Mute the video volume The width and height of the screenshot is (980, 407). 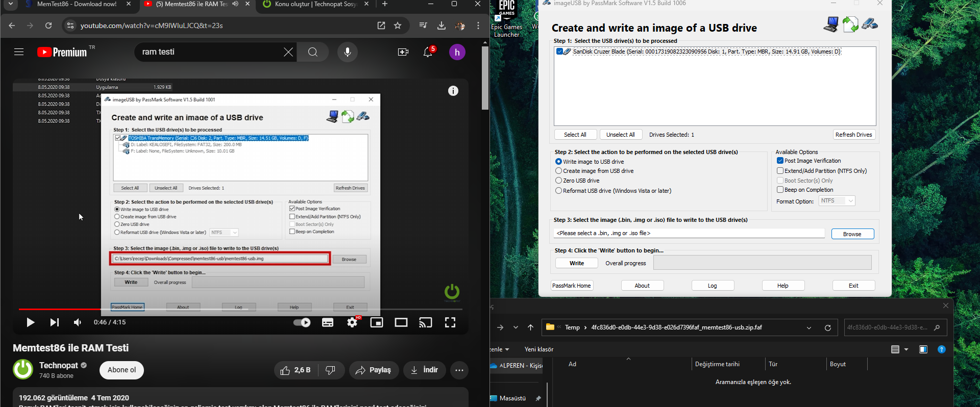[x=78, y=322]
